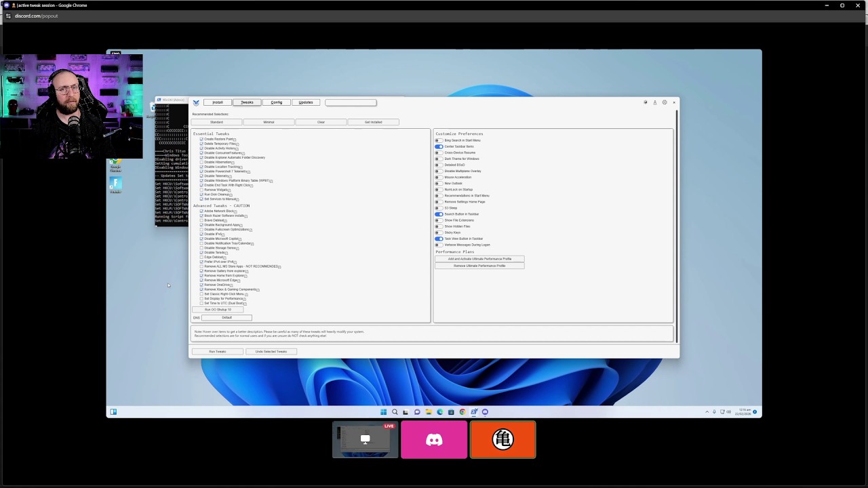Image resolution: width=868 pixels, height=488 pixels.
Task: Disable the Search Button in Taskbar toggle
Action: 439,214
